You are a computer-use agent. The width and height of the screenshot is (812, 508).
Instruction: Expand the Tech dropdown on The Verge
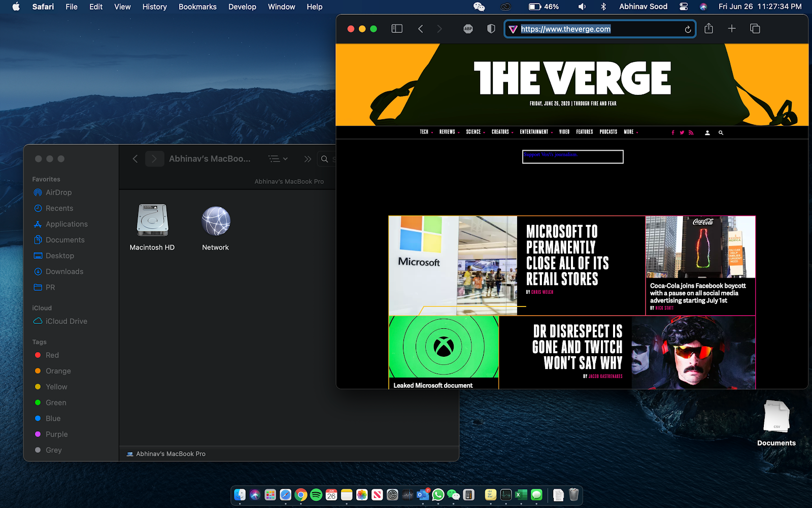426,132
